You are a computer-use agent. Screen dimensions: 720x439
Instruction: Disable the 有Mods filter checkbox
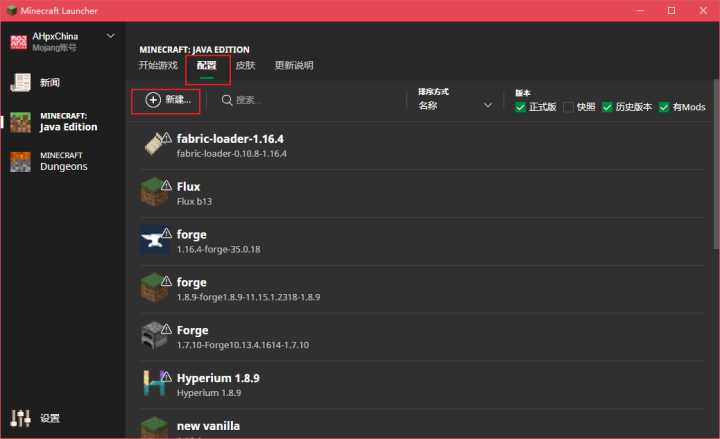pyautogui.click(x=664, y=107)
